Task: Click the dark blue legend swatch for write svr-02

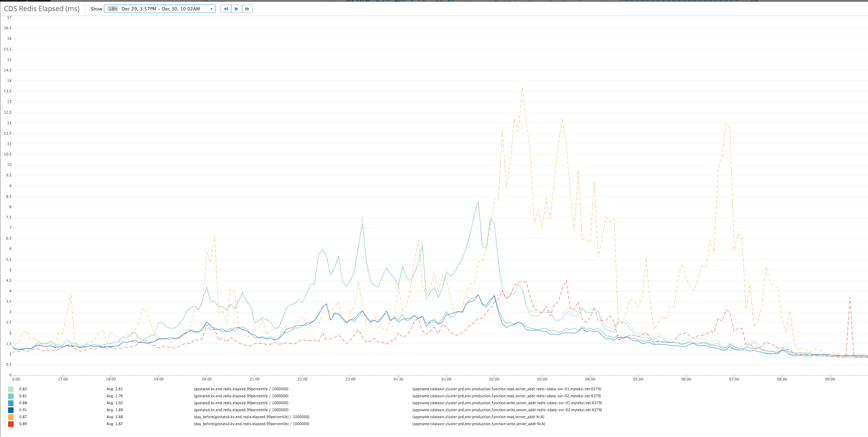Action: [11, 410]
